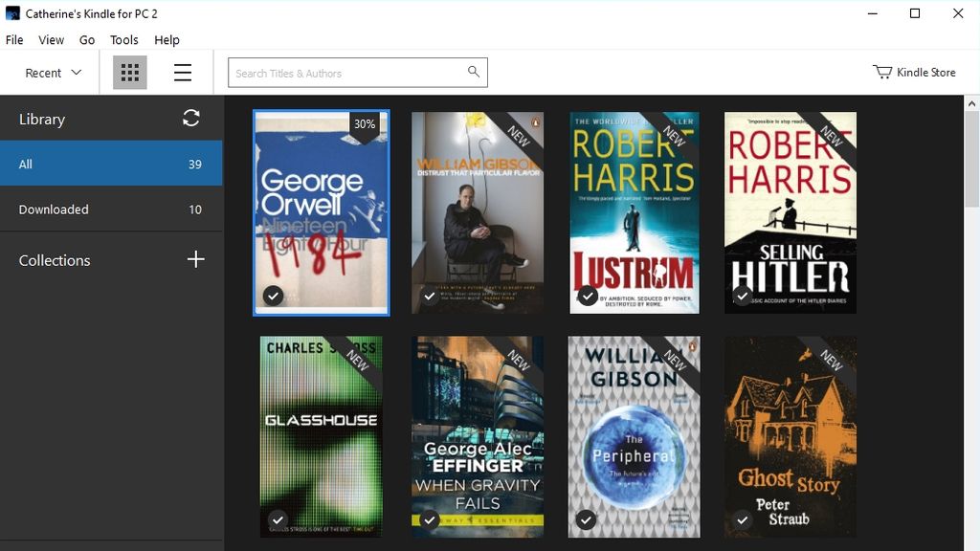Click the downloaded checkmark on Lustrum
Screen dimensions: 980x551
pyautogui.click(x=586, y=297)
